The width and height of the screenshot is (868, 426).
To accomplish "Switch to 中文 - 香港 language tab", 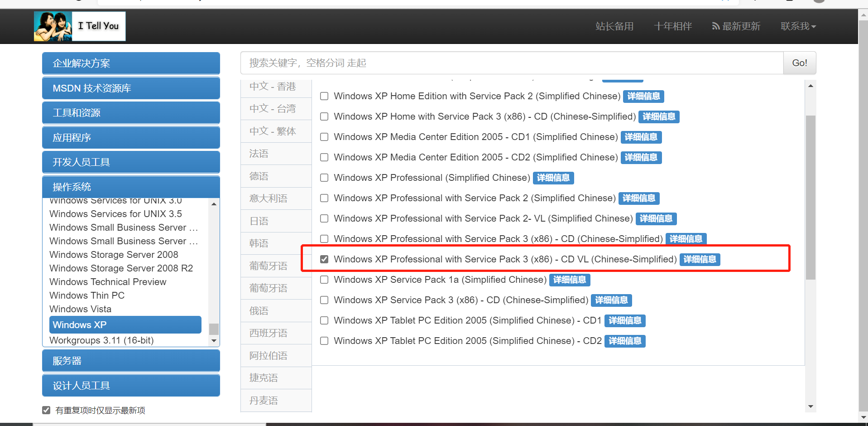I will [276, 87].
